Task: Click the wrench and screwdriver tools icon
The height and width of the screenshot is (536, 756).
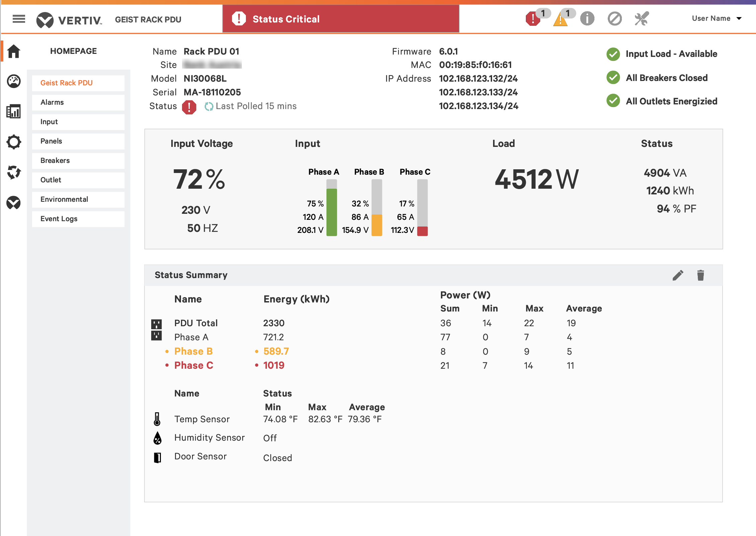Action: (x=642, y=19)
